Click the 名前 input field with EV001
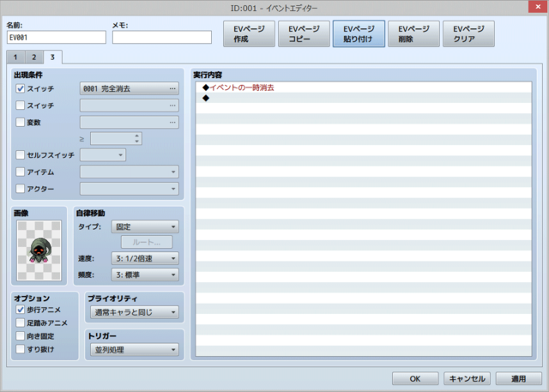The image size is (549, 392). click(57, 38)
